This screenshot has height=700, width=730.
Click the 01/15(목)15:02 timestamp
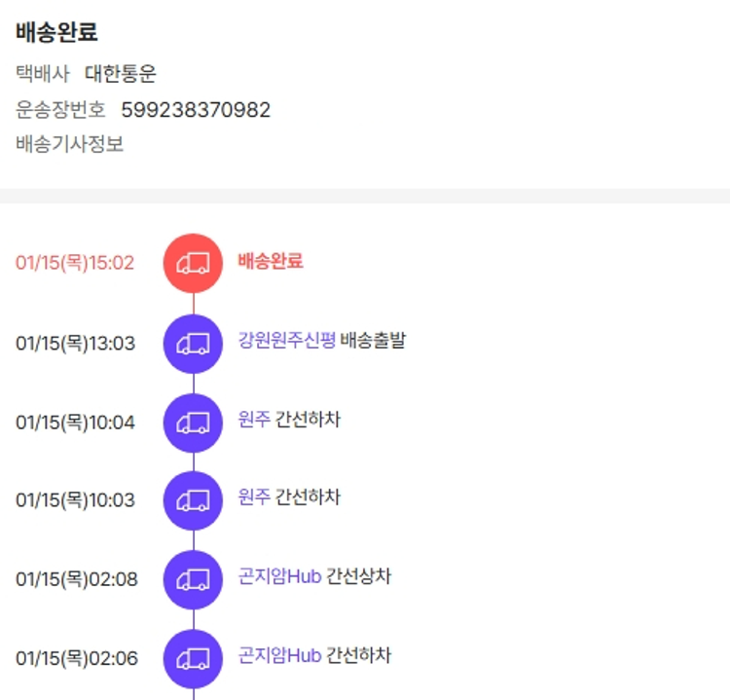[75, 263]
